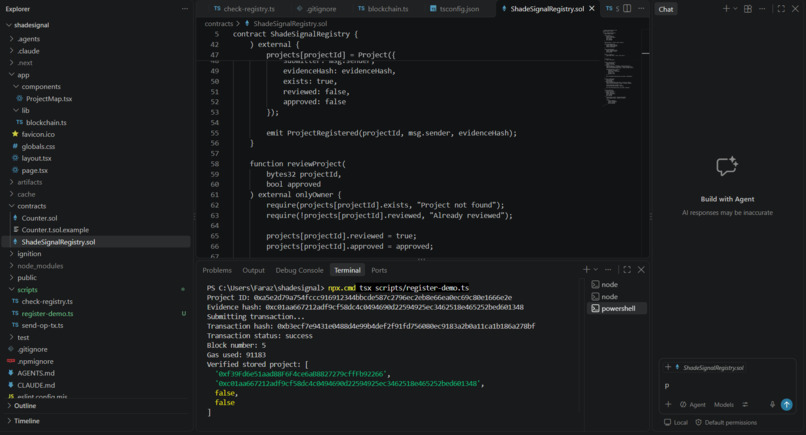The image size is (806, 435).
Task: Open page.tsx in the app folder
Action: (34, 170)
